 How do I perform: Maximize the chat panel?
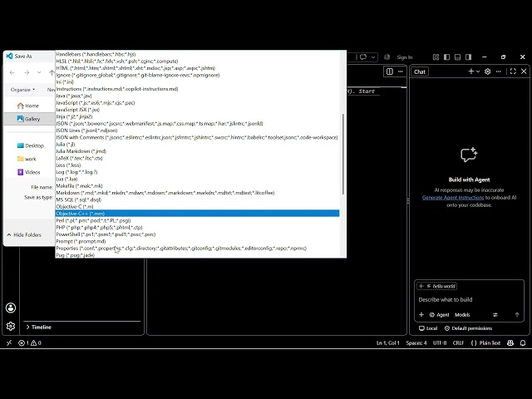click(513, 71)
